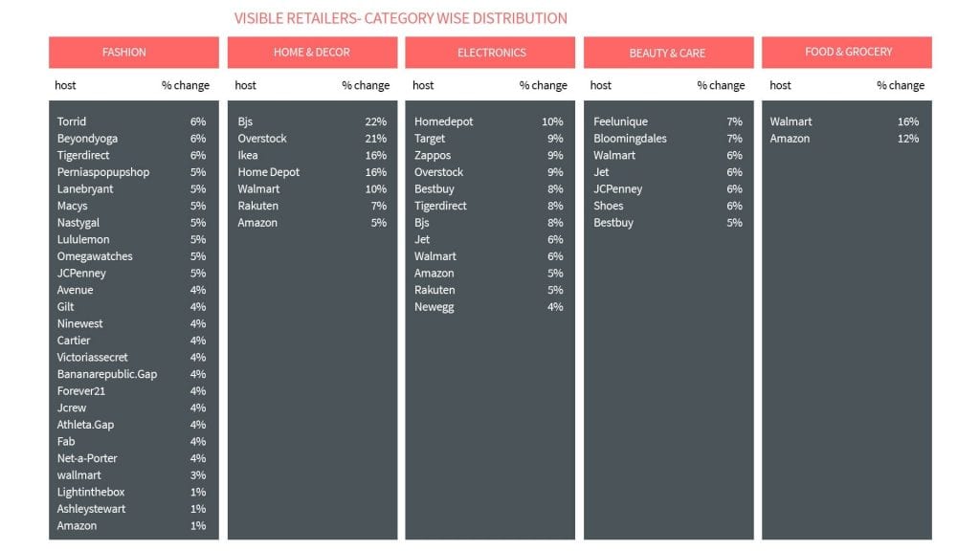Click Perniaspopupshop in the Fashion list

(x=103, y=172)
